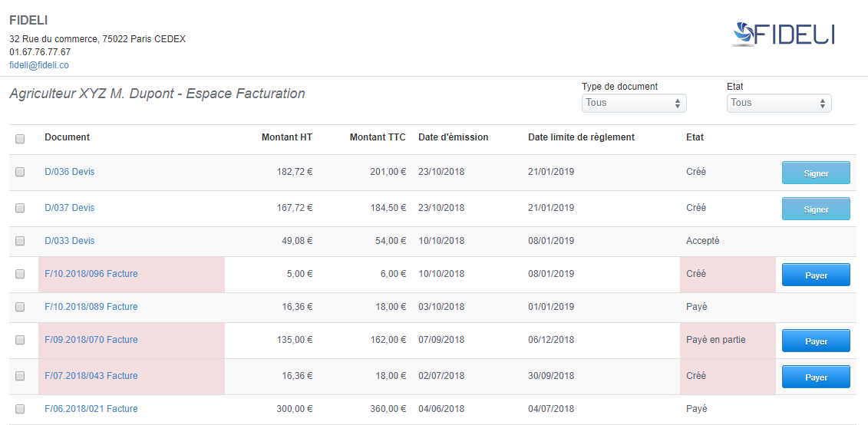Click the 182,72 € amount cell
868x425 pixels.
click(x=295, y=172)
